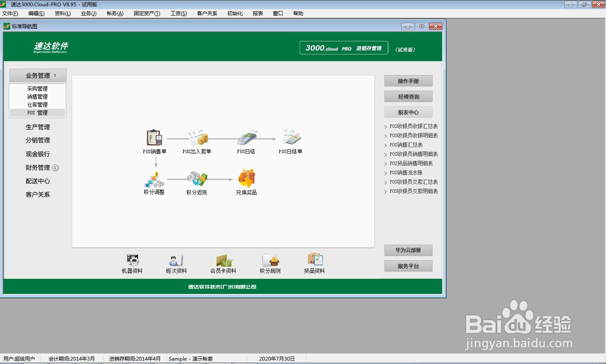Open the 文件(F) menu

pos(10,13)
